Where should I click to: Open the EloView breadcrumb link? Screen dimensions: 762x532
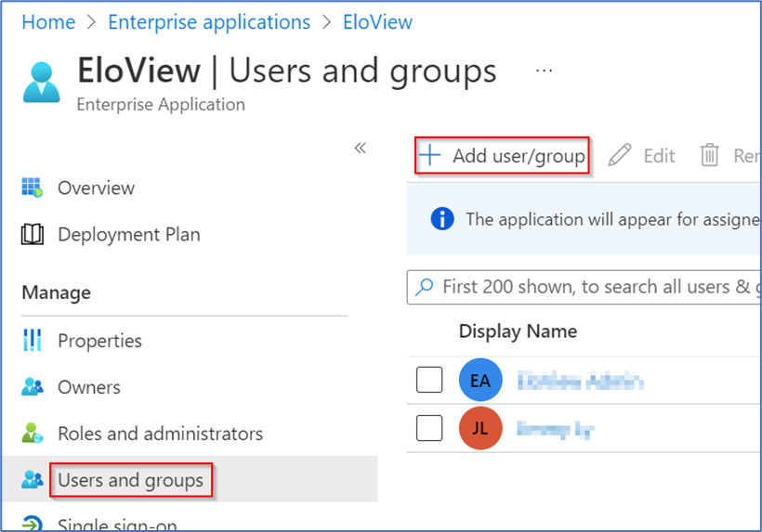point(377,22)
